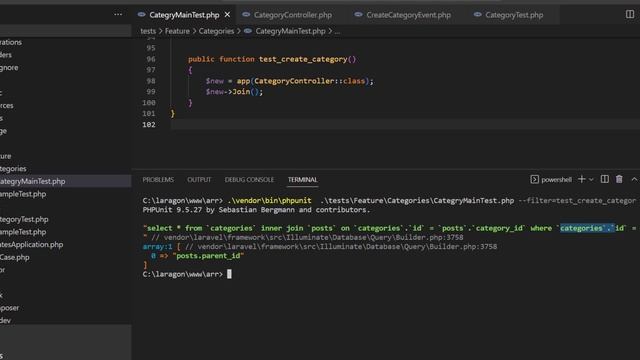Click the PHP file icon on CreateCategoryEvent.php tab
The image size is (640, 360).
[358, 14]
